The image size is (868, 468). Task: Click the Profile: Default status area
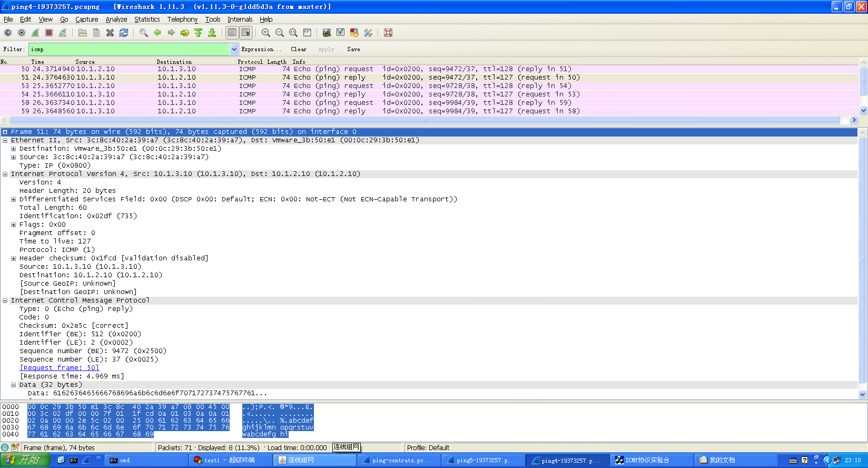click(428, 447)
